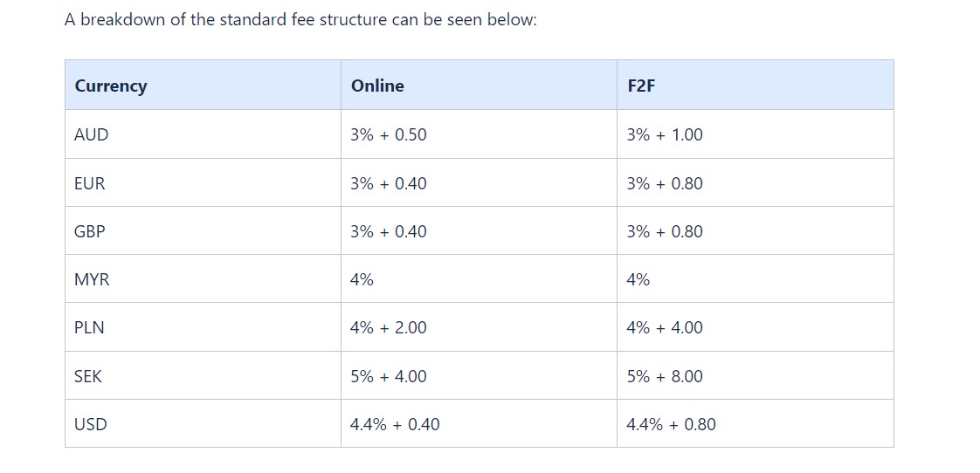The image size is (980, 473).
Task: Click the USD F2F fee 4.4% + 0.80
Action: pos(672,424)
